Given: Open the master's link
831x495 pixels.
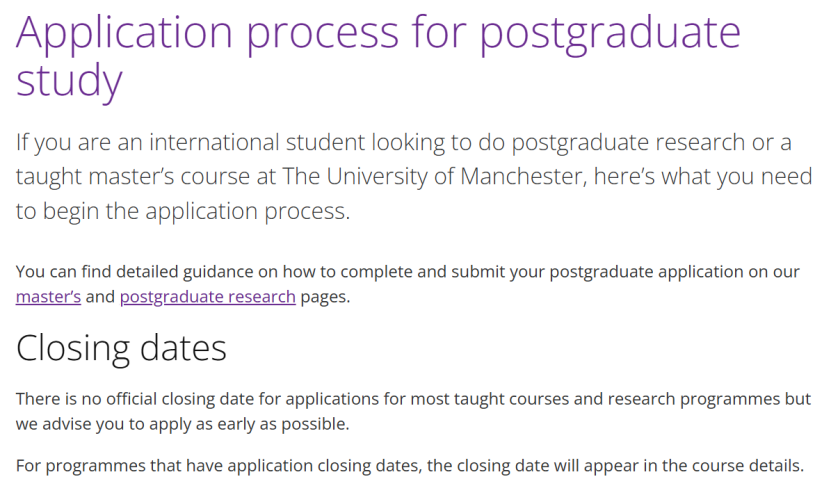Looking at the screenshot, I should click(48, 297).
